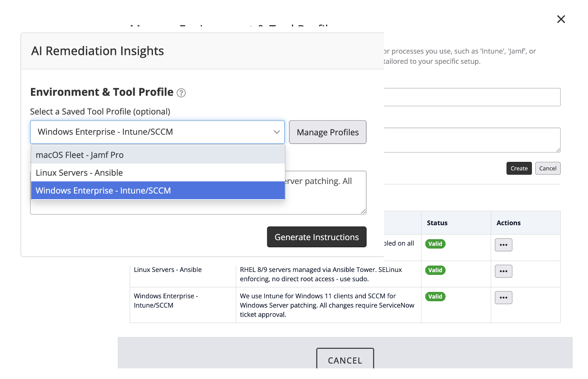Image resolution: width=588 pixels, height=379 pixels.
Task: Pick the highlighted Windows Enterprise - Intune/SCCM option
Action: [x=157, y=191]
